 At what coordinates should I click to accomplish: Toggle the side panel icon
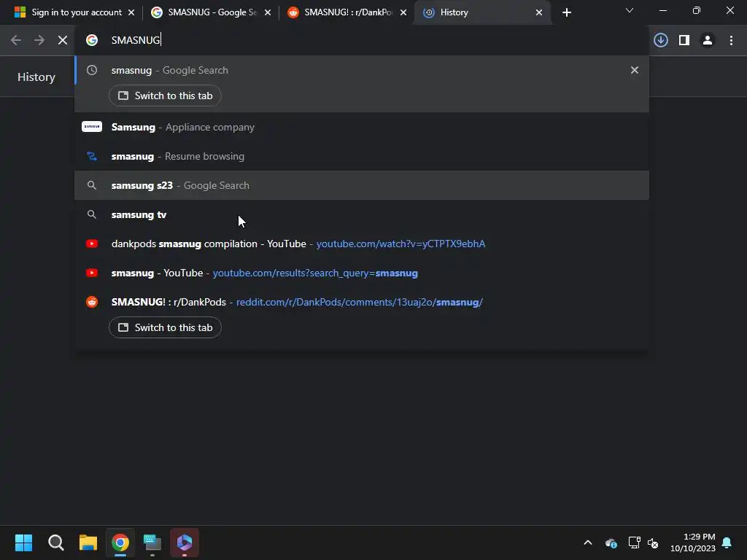click(684, 40)
